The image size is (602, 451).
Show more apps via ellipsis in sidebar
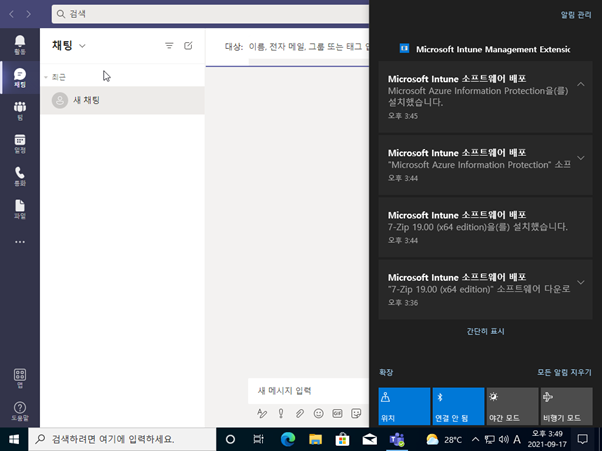pos(20,242)
